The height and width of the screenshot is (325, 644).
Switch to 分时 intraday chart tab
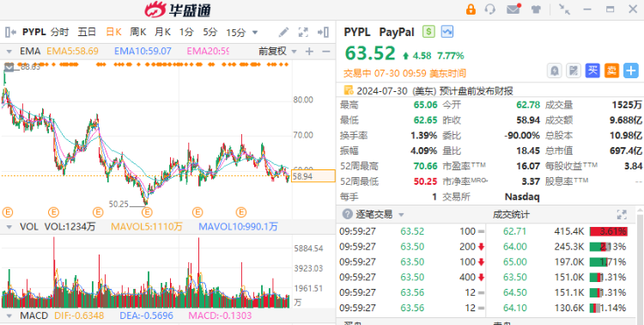pyautogui.click(x=60, y=32)
